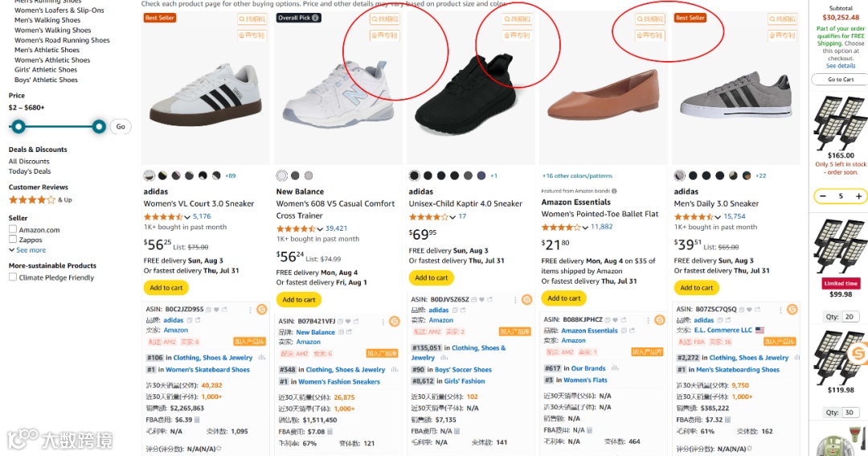Click the copy icon next to ASIN B088KJPHCZ
The image size is (868, 456).
608,320
